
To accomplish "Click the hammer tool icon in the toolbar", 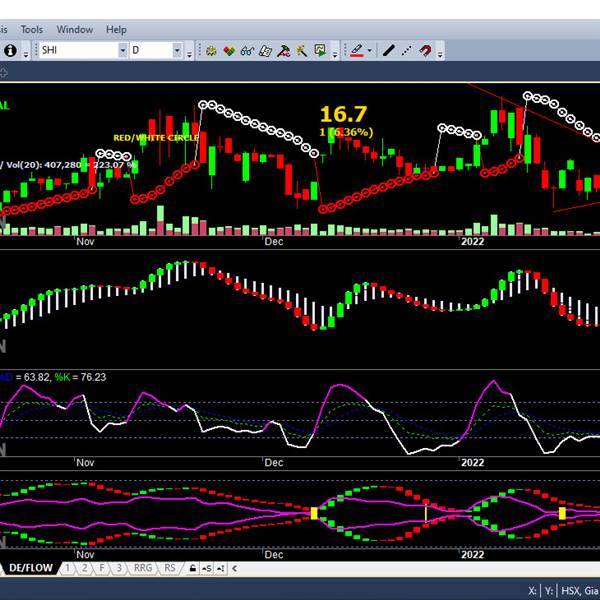I will pos(284,50).
